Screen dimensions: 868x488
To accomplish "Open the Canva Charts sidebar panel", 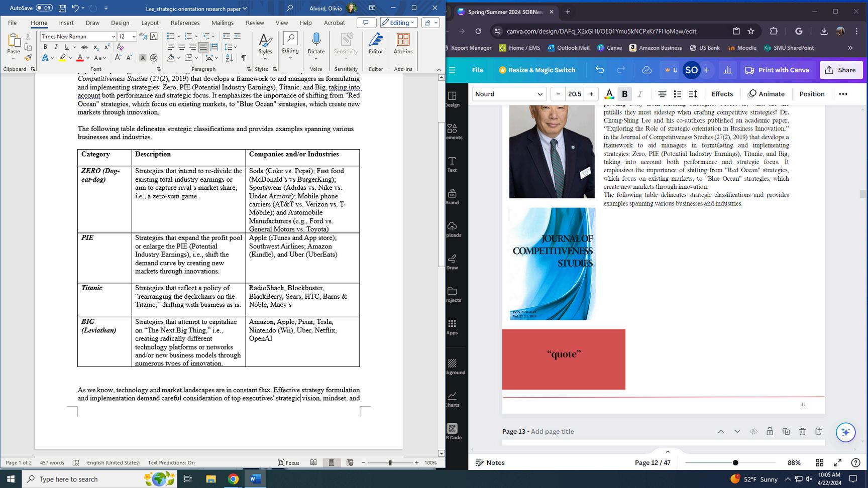I will [x=452, y=399].
